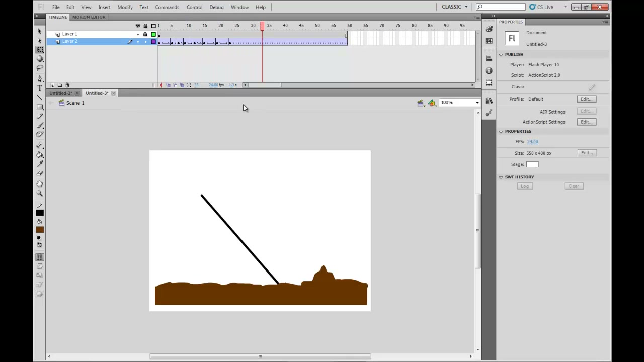Open the Edit Symbols dropdown icon
Viewport: 644px width, 362px height.
click(432, 103)
